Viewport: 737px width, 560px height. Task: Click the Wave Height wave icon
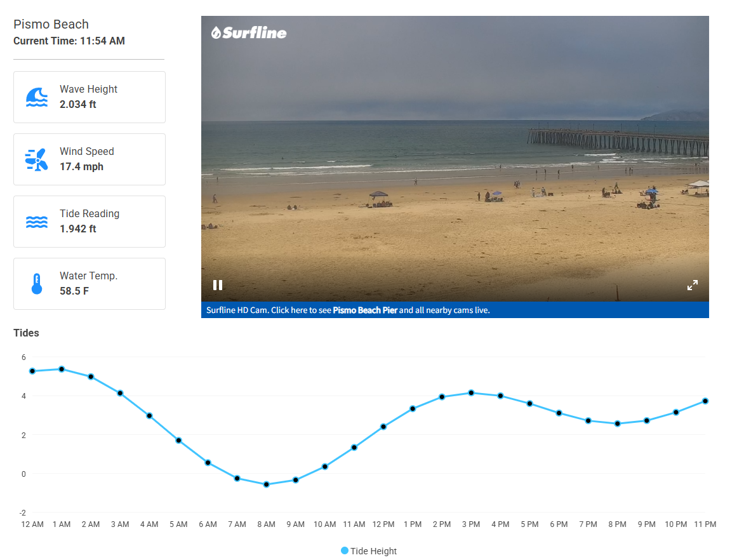[x=37, y=97]
